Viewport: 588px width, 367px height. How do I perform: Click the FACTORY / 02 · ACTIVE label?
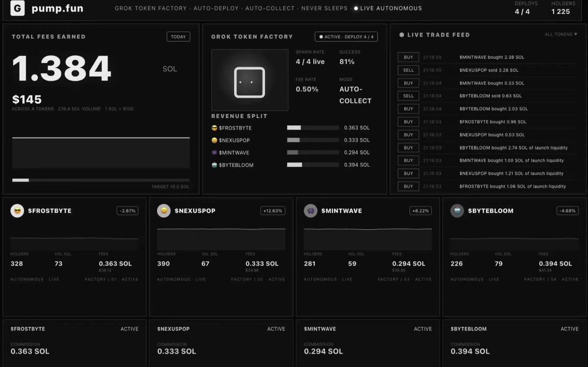[258, 279]
